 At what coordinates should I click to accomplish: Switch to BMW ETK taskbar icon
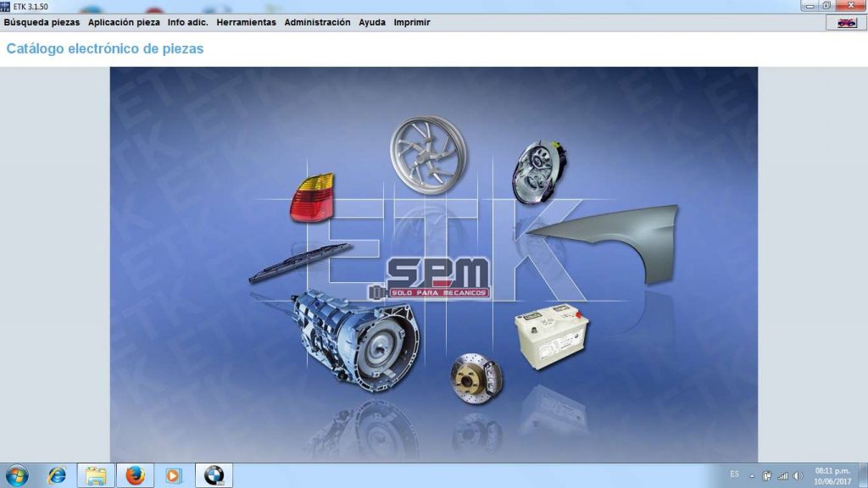point(214,476)
